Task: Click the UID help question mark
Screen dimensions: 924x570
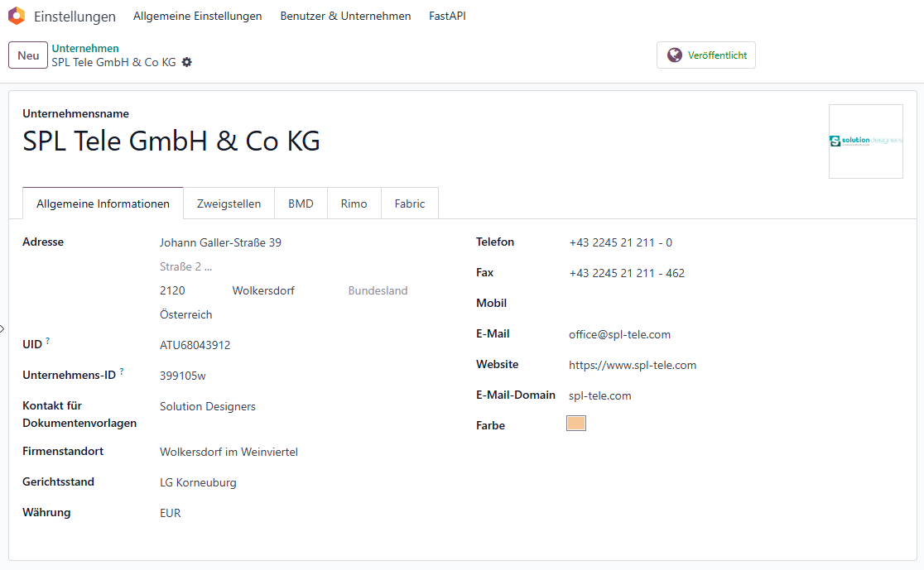Action: [48, 340]
